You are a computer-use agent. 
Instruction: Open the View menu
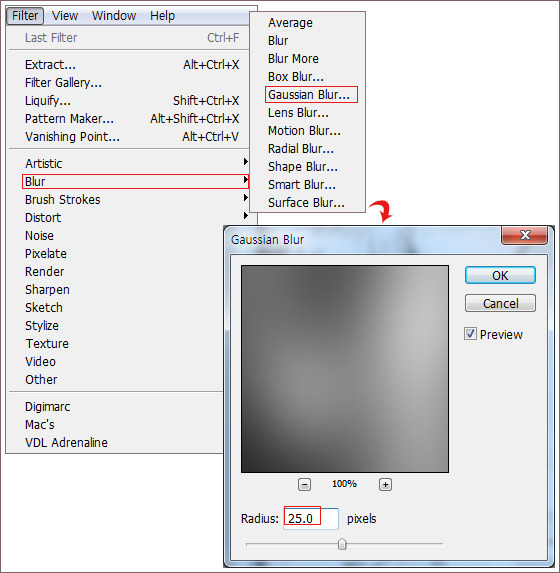click(x=65, y=16)
